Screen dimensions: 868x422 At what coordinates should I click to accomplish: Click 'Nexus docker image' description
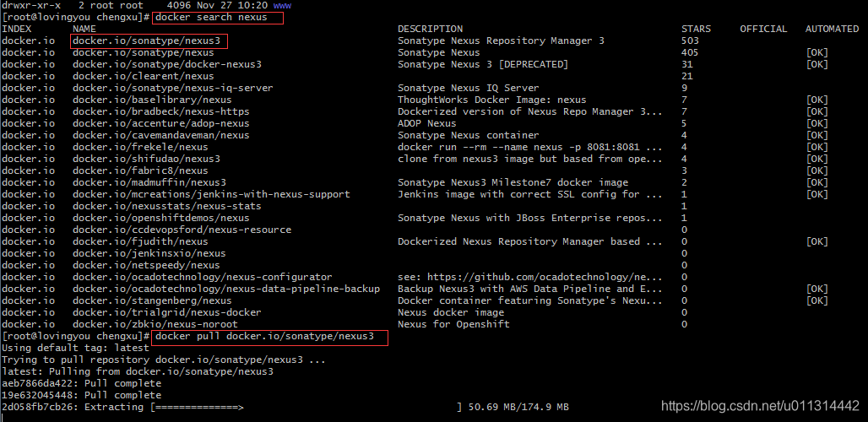451,312
